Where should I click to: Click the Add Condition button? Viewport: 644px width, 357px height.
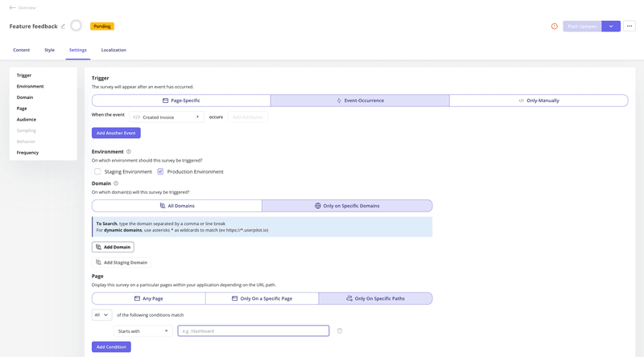click(111, 347)
